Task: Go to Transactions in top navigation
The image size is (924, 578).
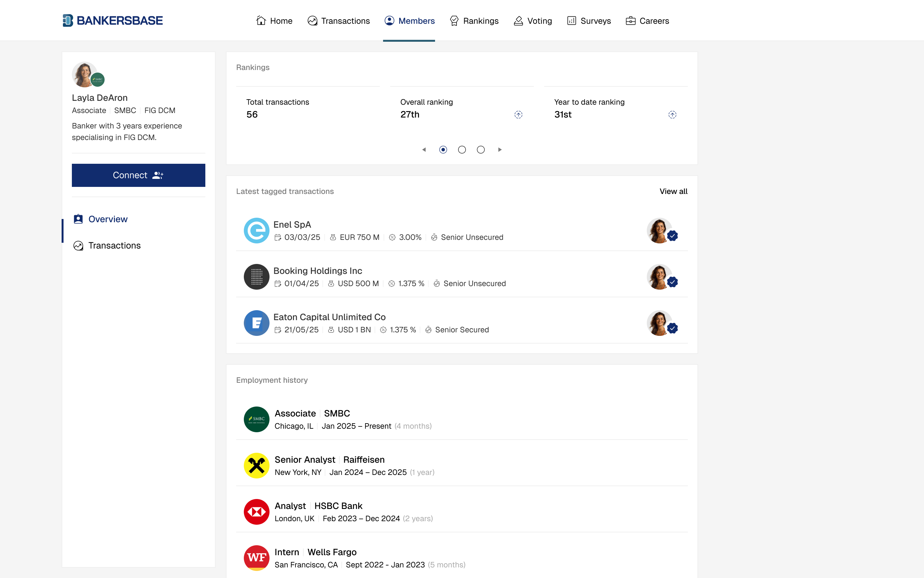Action: coord(339,21)
